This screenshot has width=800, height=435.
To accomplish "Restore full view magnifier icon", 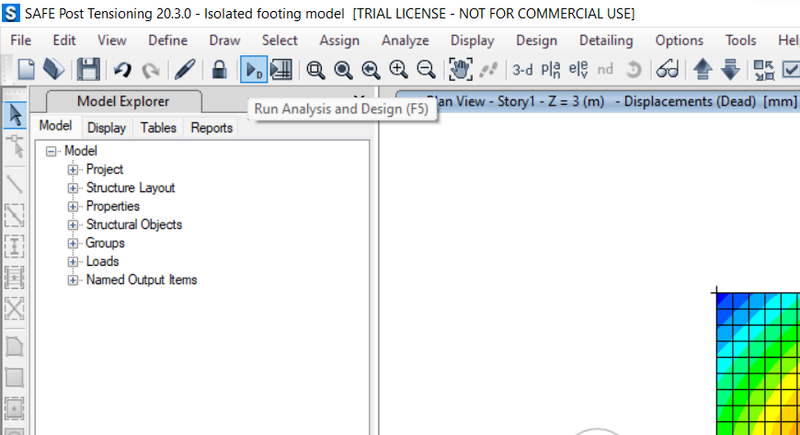I will point(343,70).
